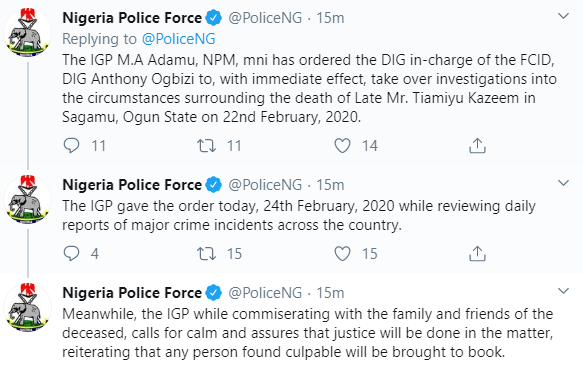The width and height of the screenshot is (583, 369).
Task: Open the 15m timestamp on the first tweet
Action: click(x=330, y=18)
